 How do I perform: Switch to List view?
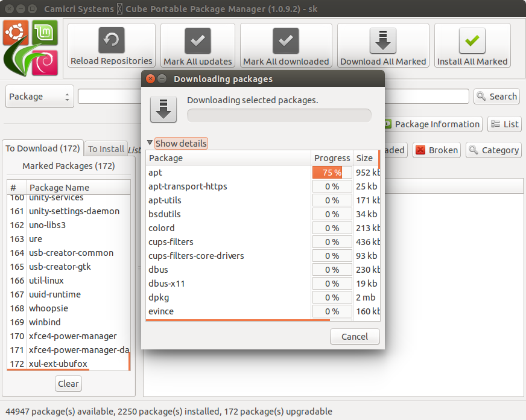coord(504,124)
